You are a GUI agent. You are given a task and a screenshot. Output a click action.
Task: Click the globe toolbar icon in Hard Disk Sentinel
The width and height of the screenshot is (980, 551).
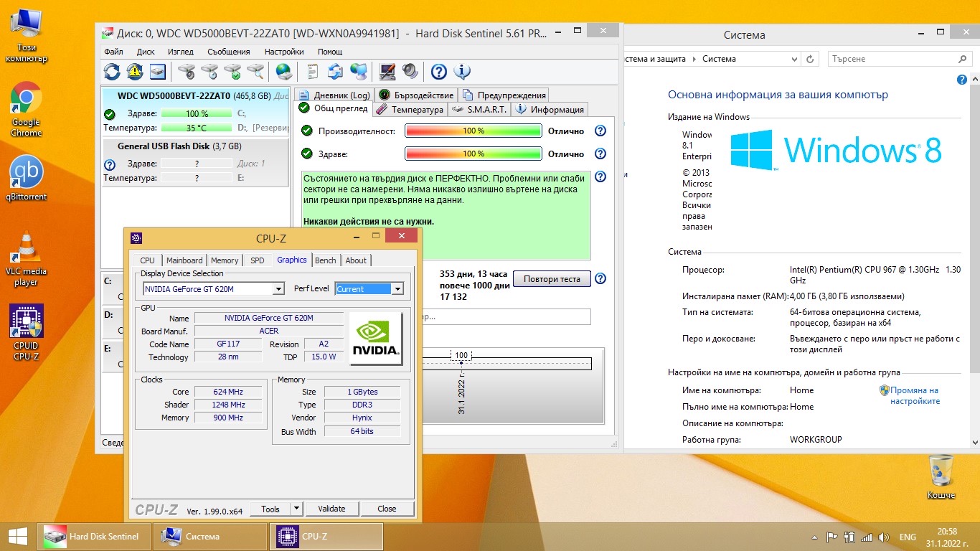coord(284,71)
